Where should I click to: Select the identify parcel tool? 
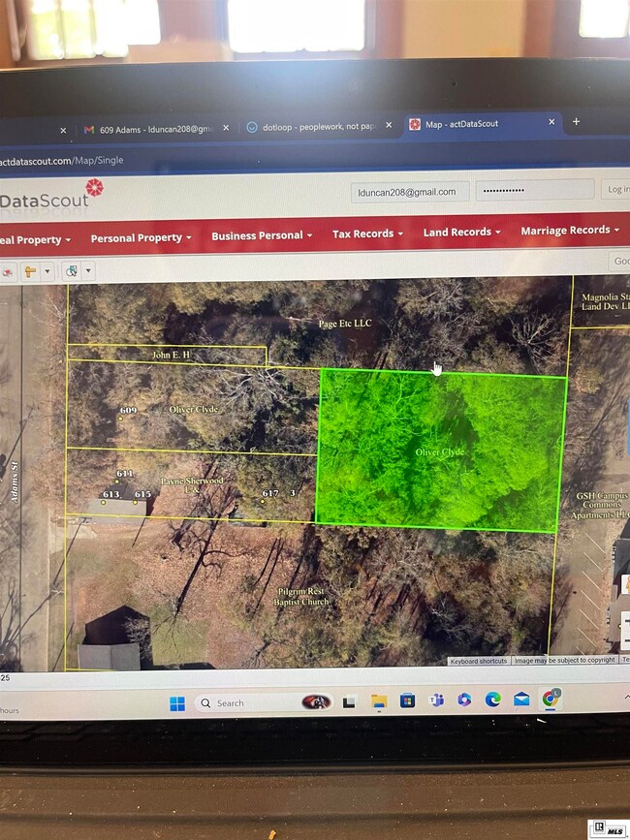(72, 271)
